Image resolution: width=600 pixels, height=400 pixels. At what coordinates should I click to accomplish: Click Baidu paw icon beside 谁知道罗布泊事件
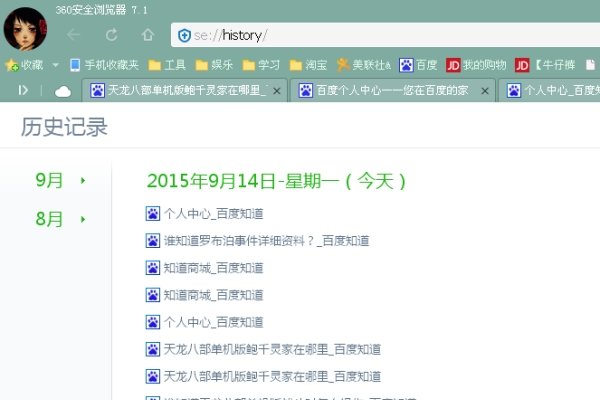point(153,241)
